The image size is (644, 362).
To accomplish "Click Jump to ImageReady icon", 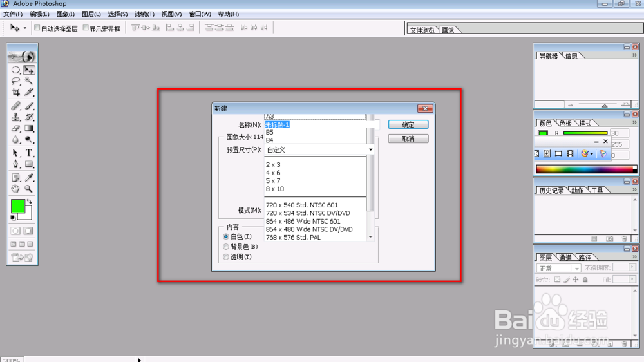I will coord(22,258).
